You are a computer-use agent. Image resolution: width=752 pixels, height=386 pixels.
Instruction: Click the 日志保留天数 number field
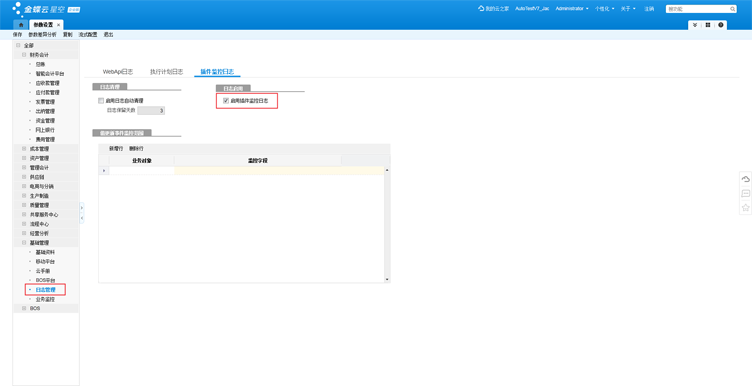(151, 111)
